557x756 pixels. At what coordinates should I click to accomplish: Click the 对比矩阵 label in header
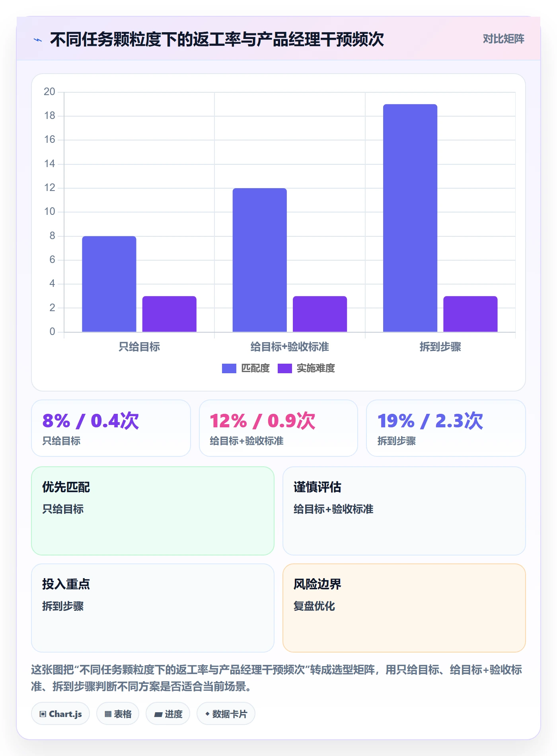click(x=503, y=39)
